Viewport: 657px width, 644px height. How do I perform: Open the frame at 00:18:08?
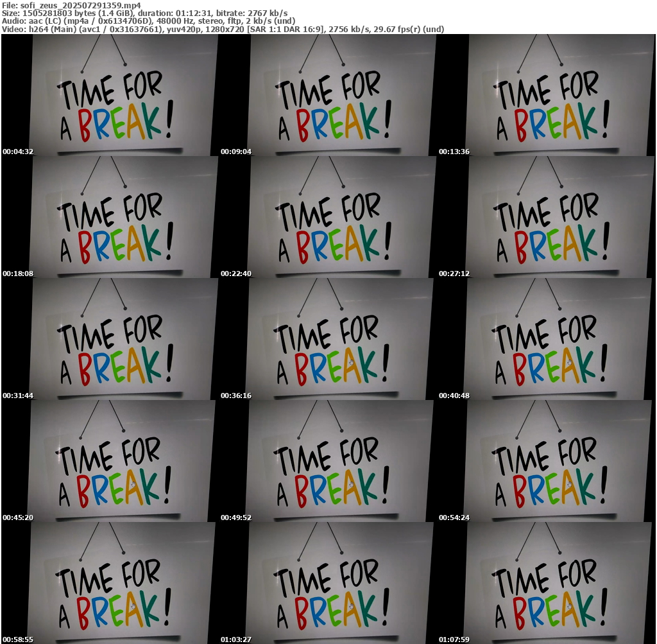click(x=110, y=217)
